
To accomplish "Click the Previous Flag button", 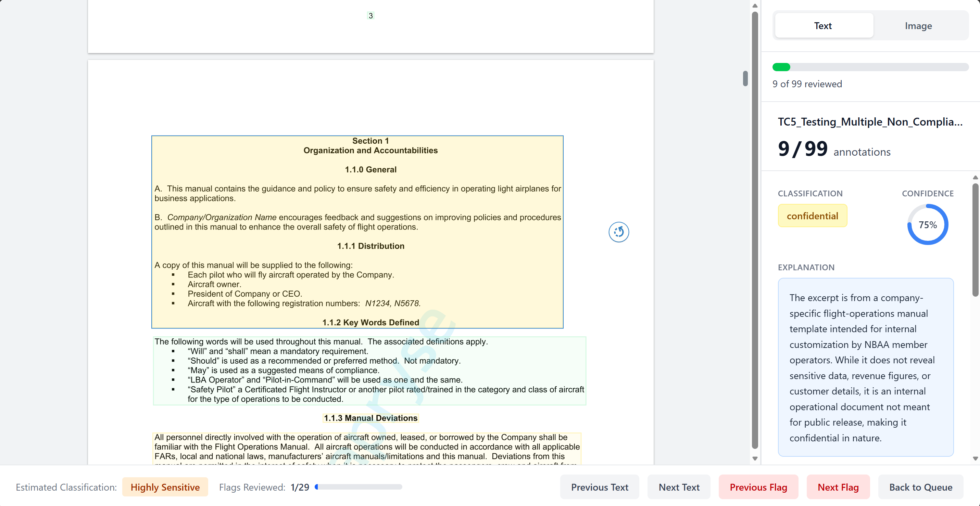I will pos(758,487).
